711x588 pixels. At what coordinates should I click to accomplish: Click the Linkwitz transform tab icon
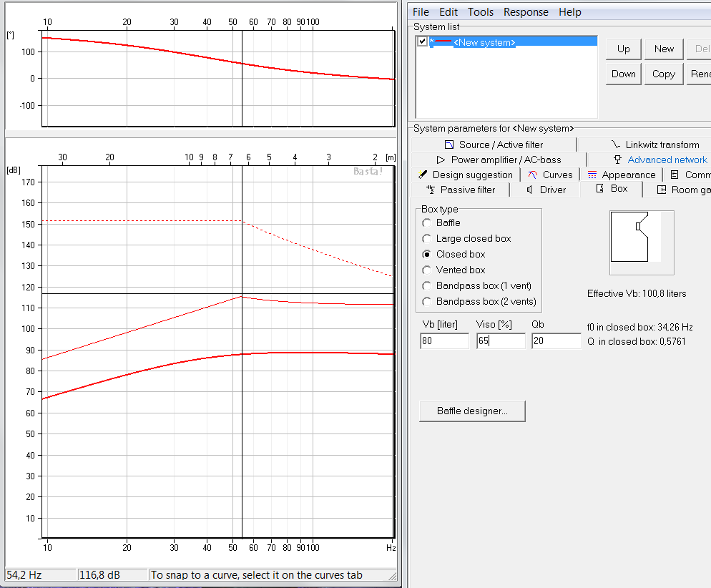pyautogui.click(x=615, y=144)
